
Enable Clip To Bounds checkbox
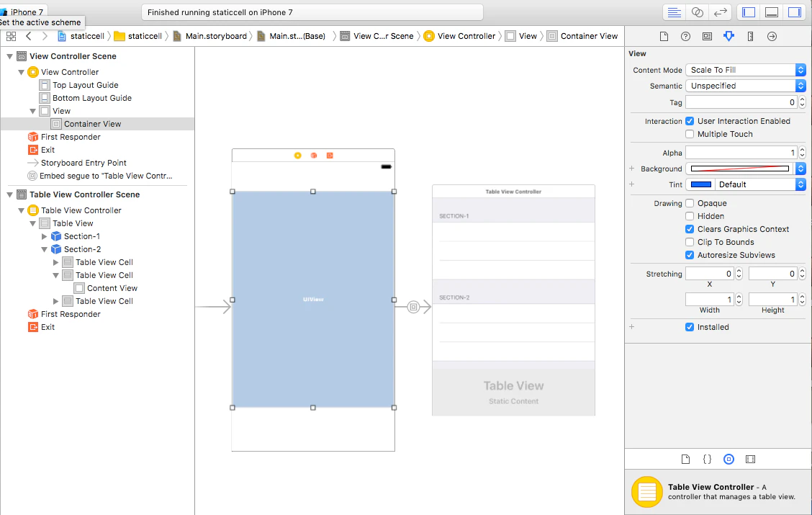click(x=690, y=242)
